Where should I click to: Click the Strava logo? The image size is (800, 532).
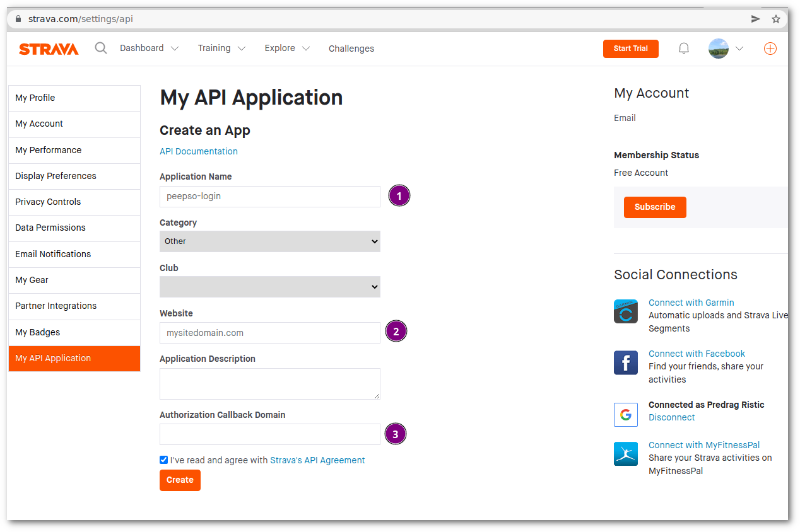point(49,49)
